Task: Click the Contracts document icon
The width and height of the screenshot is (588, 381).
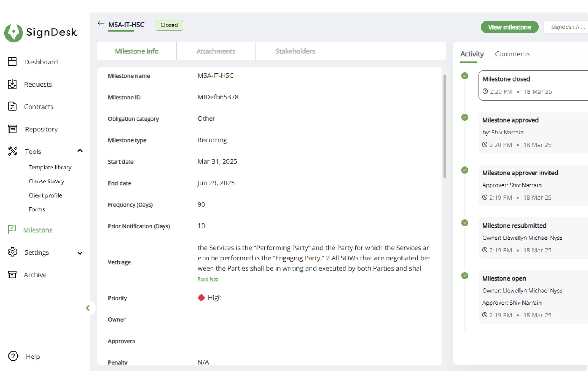Action: [x=12, y=106]
